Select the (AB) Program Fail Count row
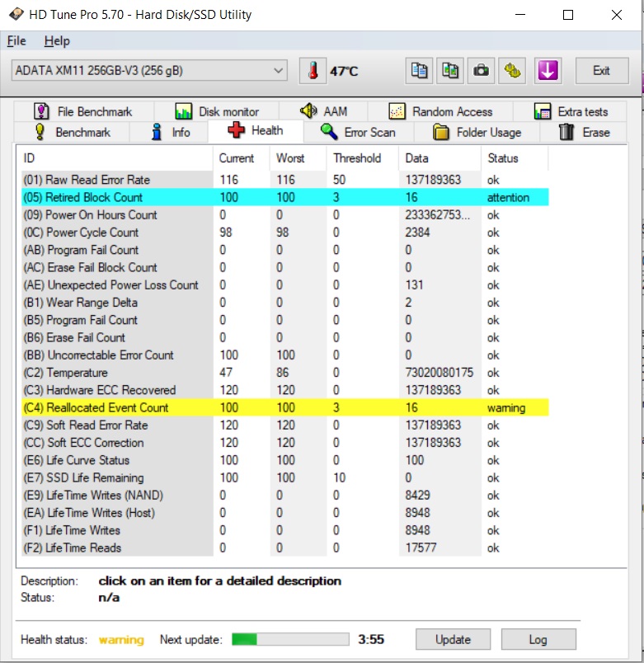 click(285, 250)
